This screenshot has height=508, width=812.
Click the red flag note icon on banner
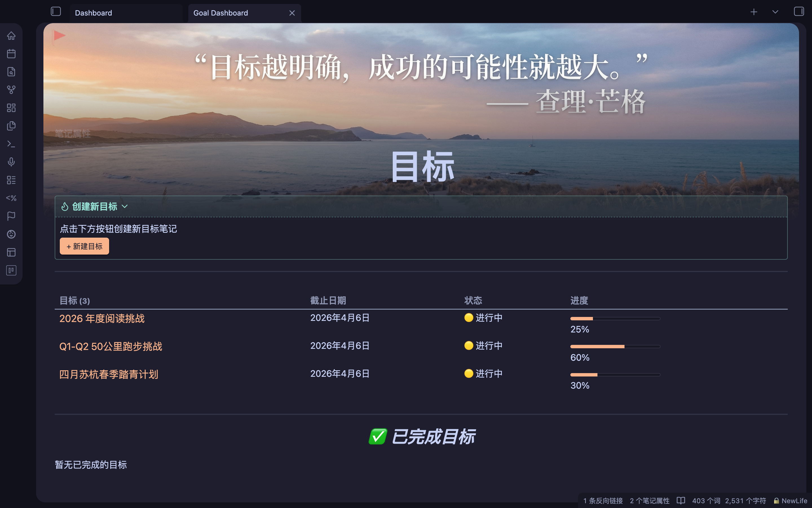tap(59, 36)
